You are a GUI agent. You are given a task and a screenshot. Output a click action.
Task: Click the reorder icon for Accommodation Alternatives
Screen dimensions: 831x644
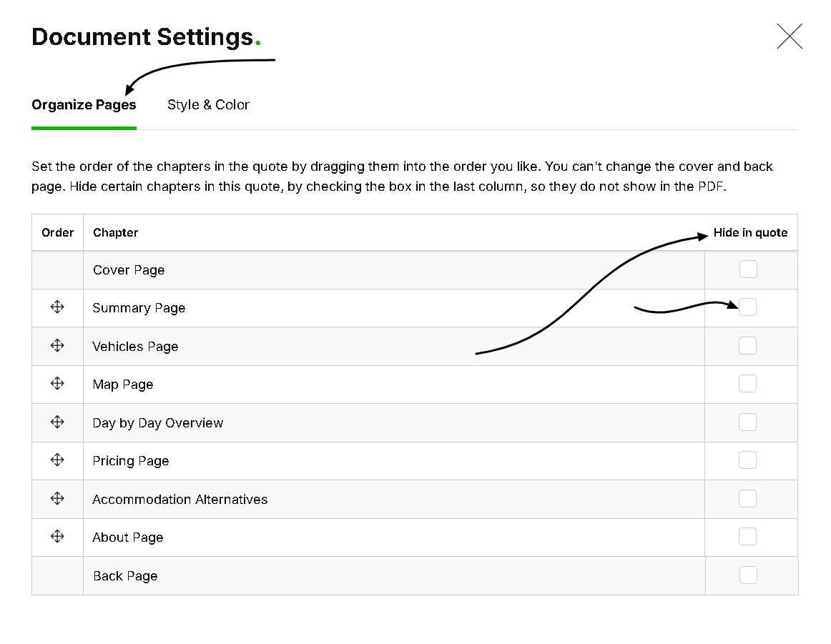[x=57, y=499]
